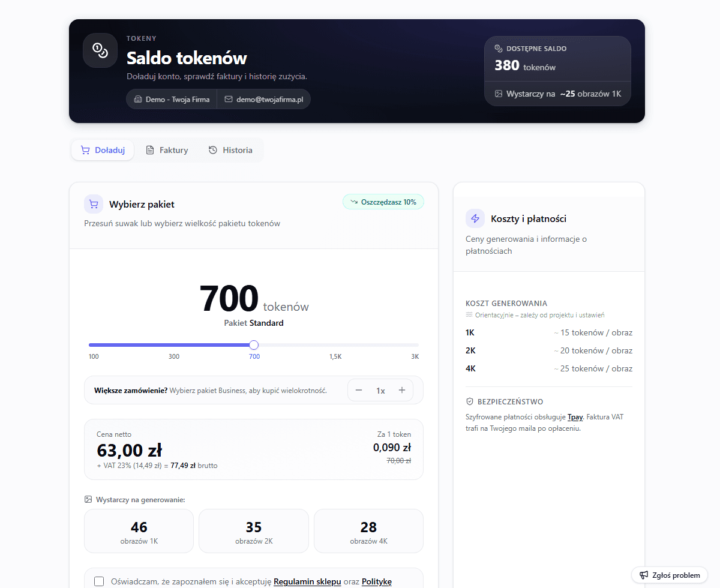Click the trending-down icon in Oszczędzasz 10% badge
The width and height of the screenshot is (720, 588).
point(354,202)
